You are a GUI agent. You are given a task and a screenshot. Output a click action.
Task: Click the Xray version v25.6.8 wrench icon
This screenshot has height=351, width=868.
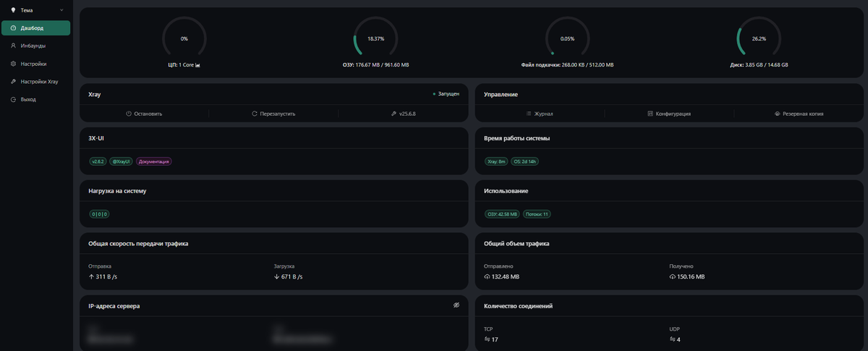(x=394, y=114)
